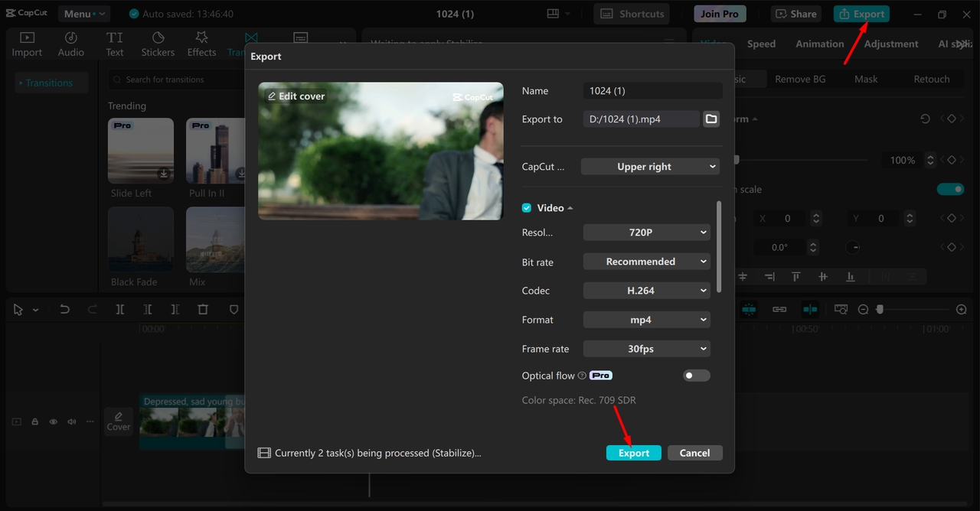Switch to the Animation tab
The height and width of the screenshot is (511, 980).
(819, 44)
